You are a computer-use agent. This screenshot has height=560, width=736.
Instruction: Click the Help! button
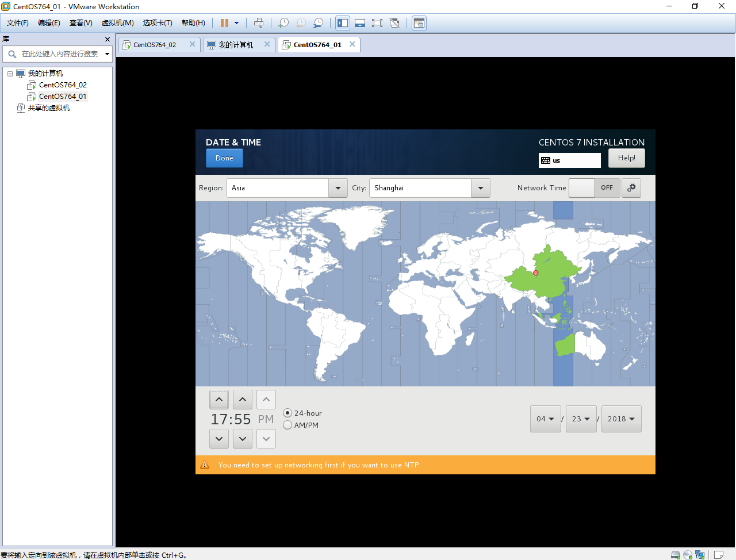[x=626, y=158]
